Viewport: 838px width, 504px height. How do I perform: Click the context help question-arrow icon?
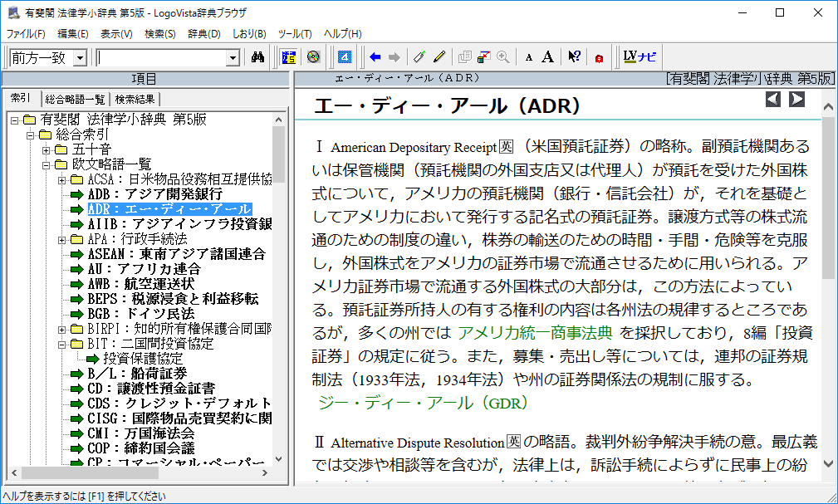[574, 57]
